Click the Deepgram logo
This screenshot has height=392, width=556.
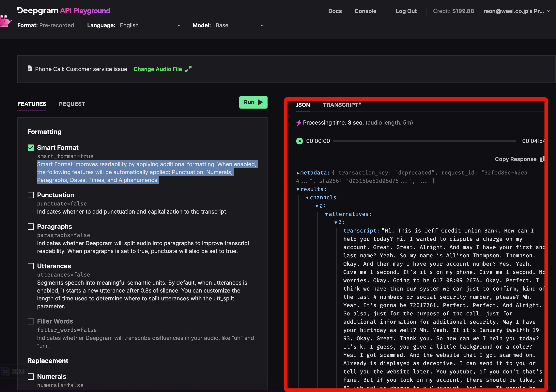pos(38,11)
